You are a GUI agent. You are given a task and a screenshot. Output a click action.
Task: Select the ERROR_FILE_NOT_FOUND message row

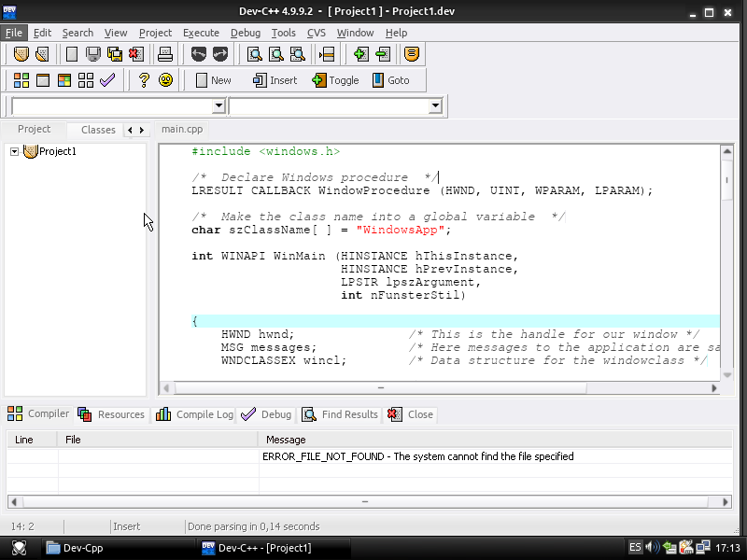pyautogui.click(x=370, y=456)
